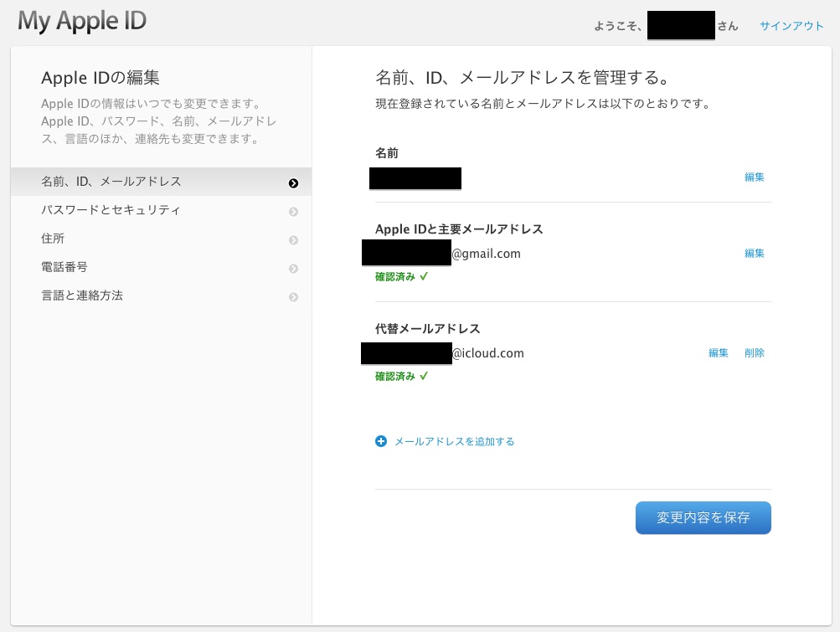Click chevron icon next to 住所

[x=293, y=240]
